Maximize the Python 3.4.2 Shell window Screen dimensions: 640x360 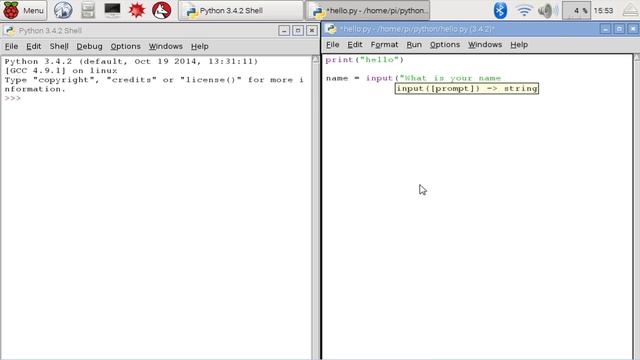point(298,31)
